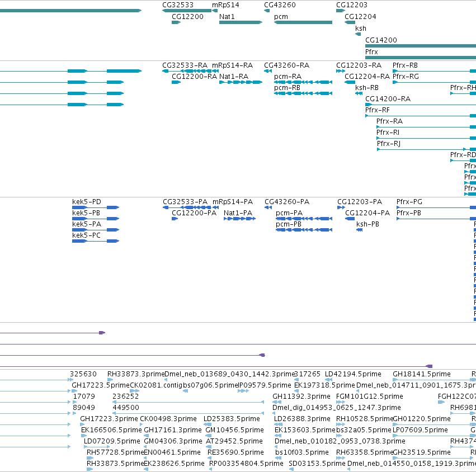
Task: Click the RE35690.5prime EST label
Action: [x=235, y=452]
